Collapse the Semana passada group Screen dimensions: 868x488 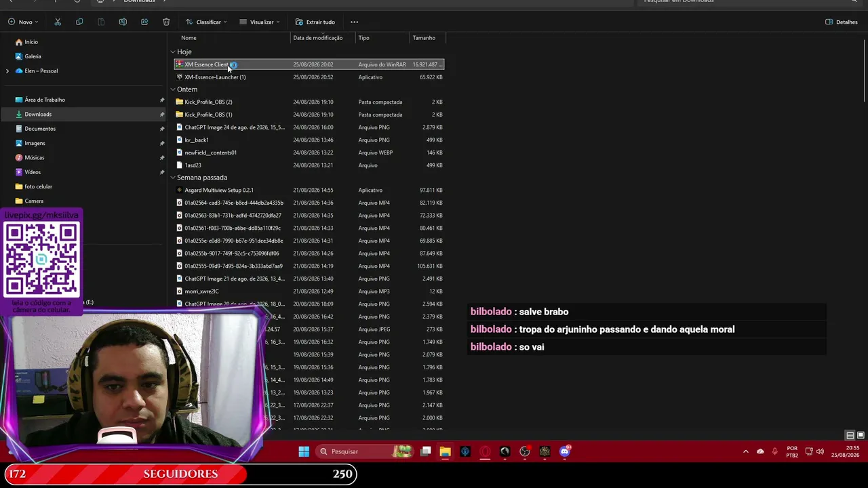pos(173,178)
